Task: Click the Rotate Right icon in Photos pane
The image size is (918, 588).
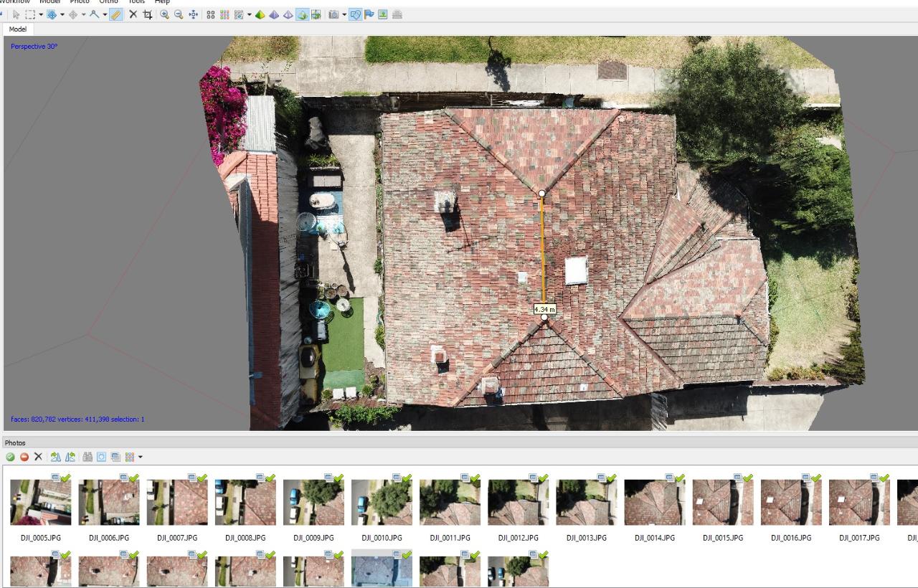Action: [56, 457]
